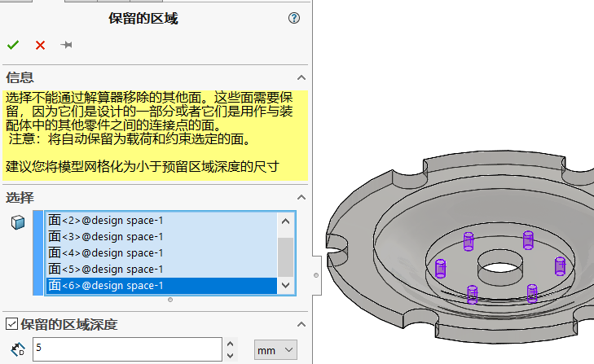Click the selection list resize handle
This screenshot has height=364, width=594.
[x=170, y=300]
